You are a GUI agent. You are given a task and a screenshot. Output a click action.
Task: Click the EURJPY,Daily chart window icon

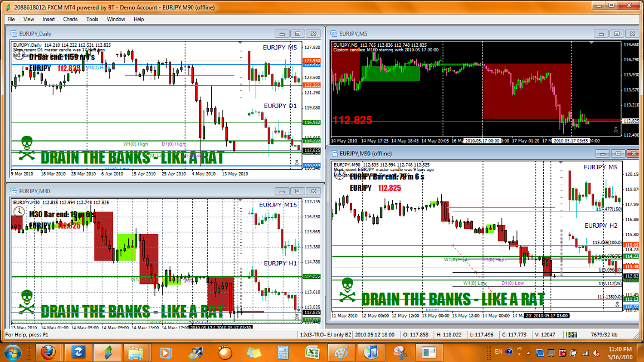coord(13,33)
